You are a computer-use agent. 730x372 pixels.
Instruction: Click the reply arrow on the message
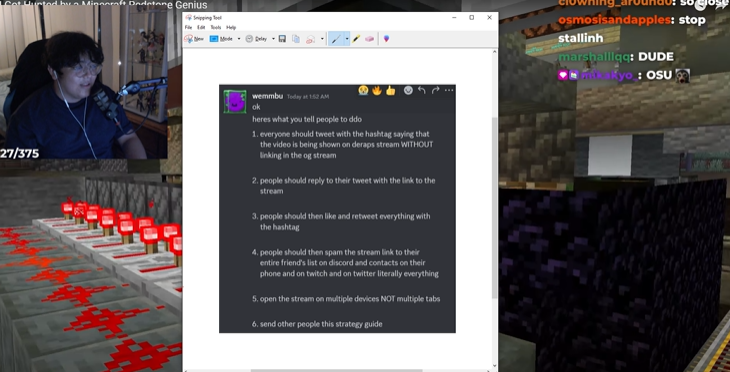[422, 90]
